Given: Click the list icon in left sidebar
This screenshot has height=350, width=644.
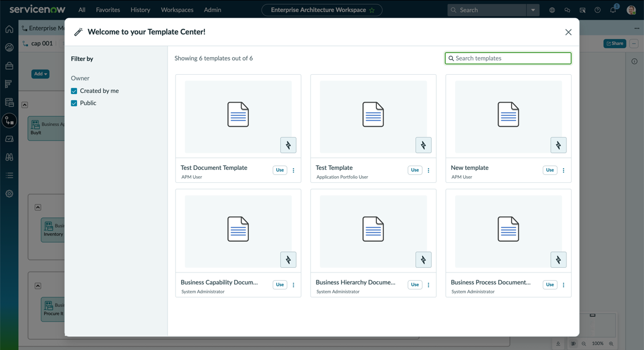Looking at the screenshot, I should (x=9, y=176).
